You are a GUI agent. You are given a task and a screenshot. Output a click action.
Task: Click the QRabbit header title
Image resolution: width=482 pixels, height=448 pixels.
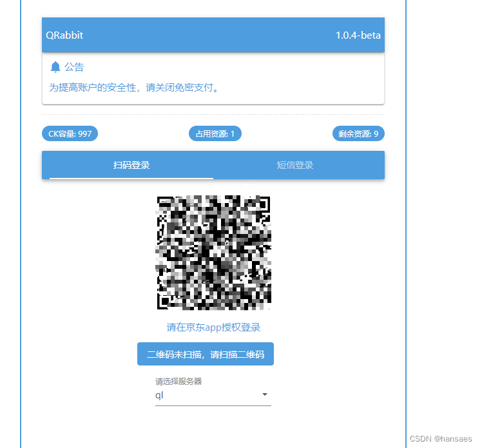click(x=64, y=35)
